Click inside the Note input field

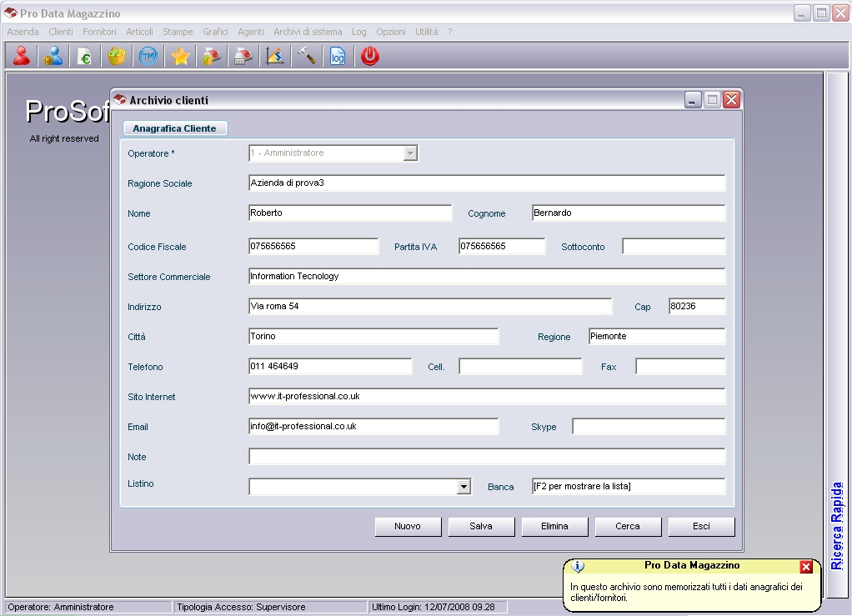coord(486,456)
